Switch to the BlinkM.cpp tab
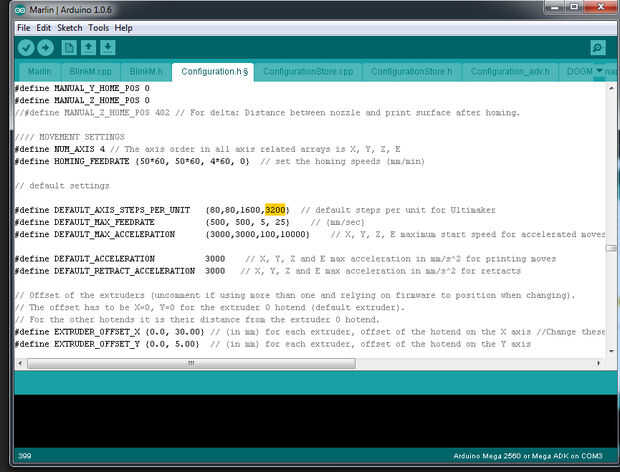Screen dimensions: 620x472 90,72
